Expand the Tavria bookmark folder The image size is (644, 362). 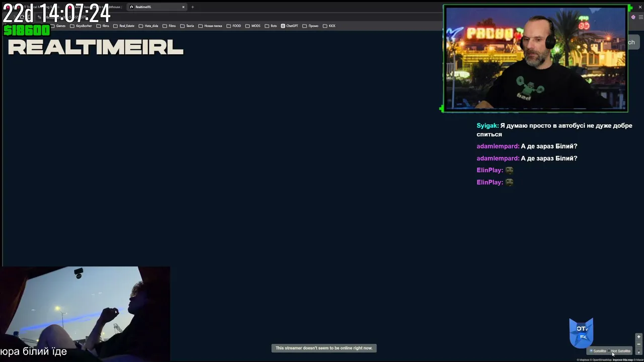click(x=187, y=26)
